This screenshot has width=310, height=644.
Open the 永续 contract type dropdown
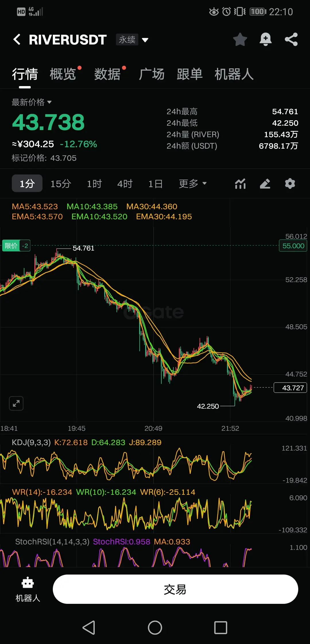[132, 40]
